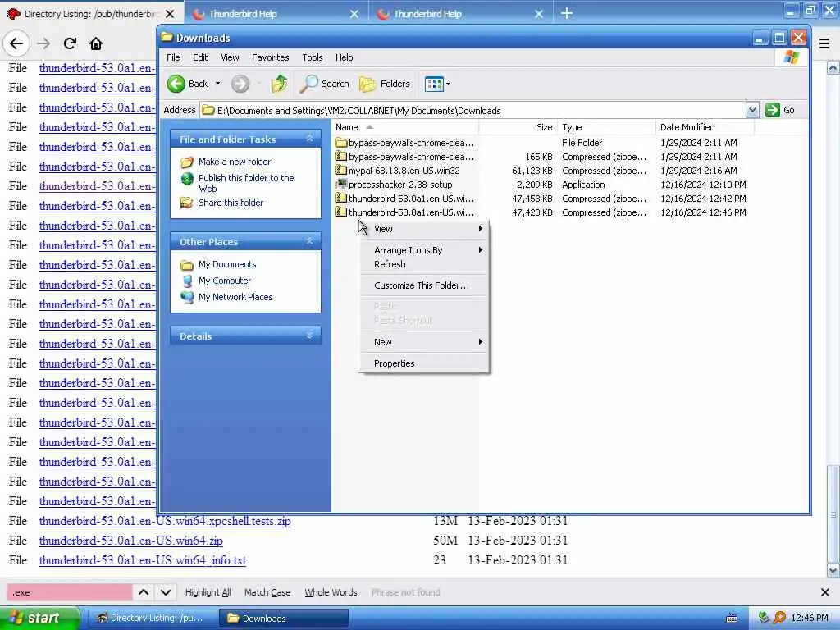Open the Tools menu in Downloads window
This screenshot has height=630, width=840.
pos(313,57)
